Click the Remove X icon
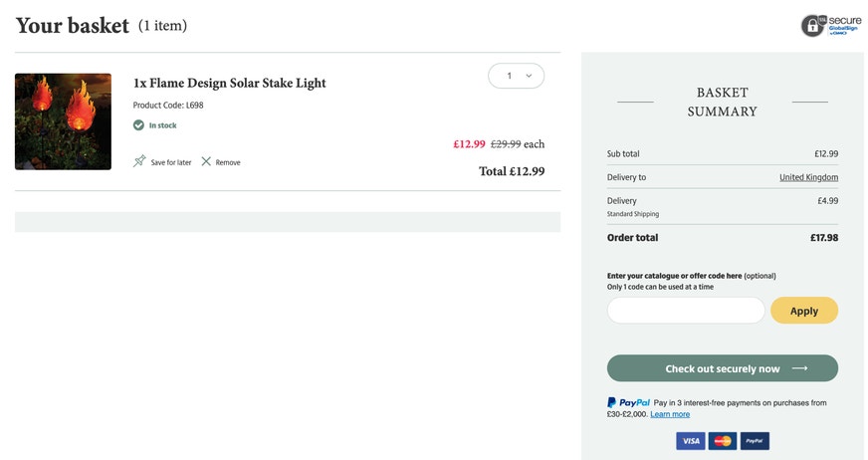 [x=206, y=161]
